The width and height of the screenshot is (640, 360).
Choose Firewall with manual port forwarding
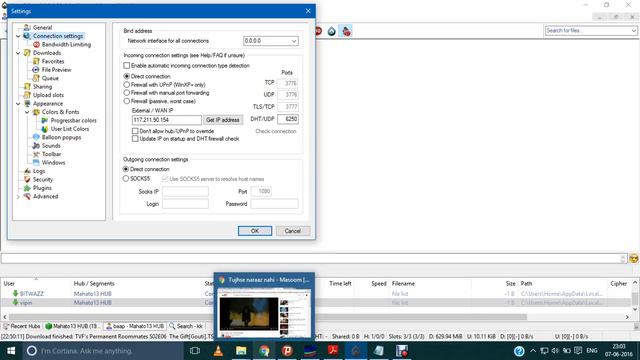[127, 93]
